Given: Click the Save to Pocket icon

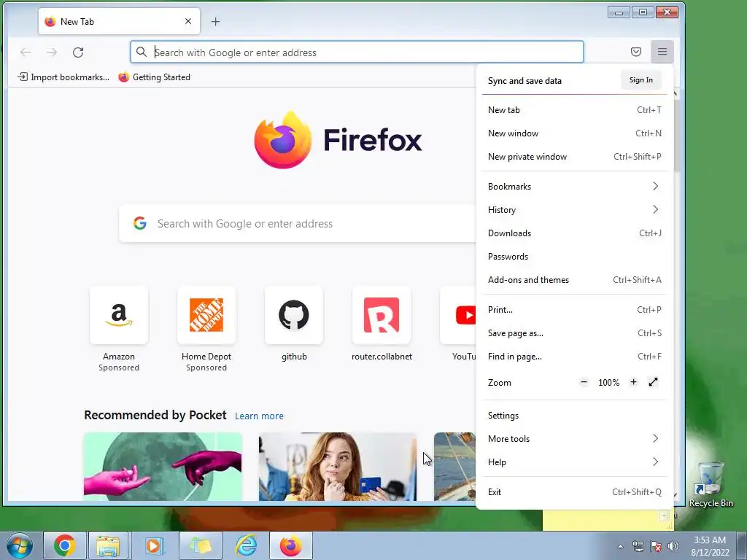Looking at the screenshot, I should [x=635, y=52].
